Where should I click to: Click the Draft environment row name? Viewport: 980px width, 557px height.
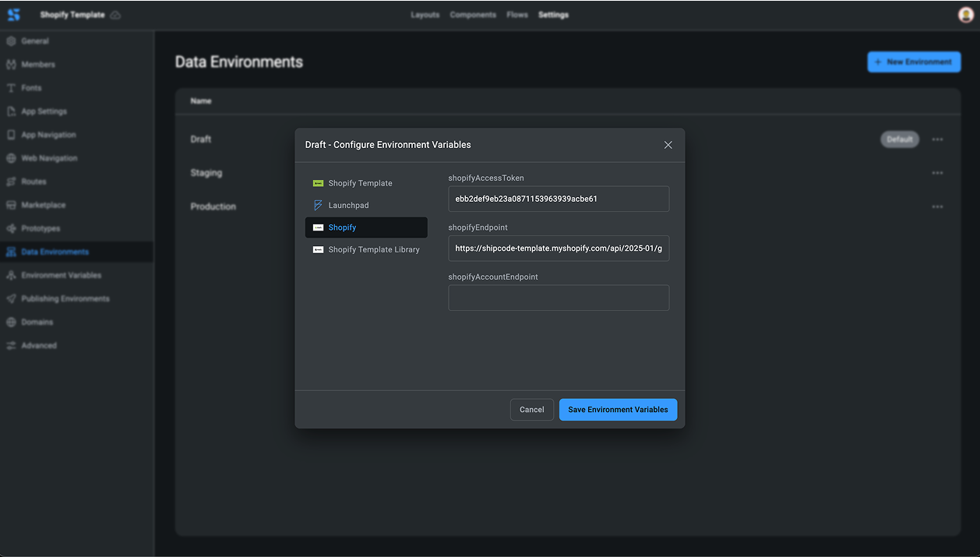pyautogui.click(x=201, y=139)
